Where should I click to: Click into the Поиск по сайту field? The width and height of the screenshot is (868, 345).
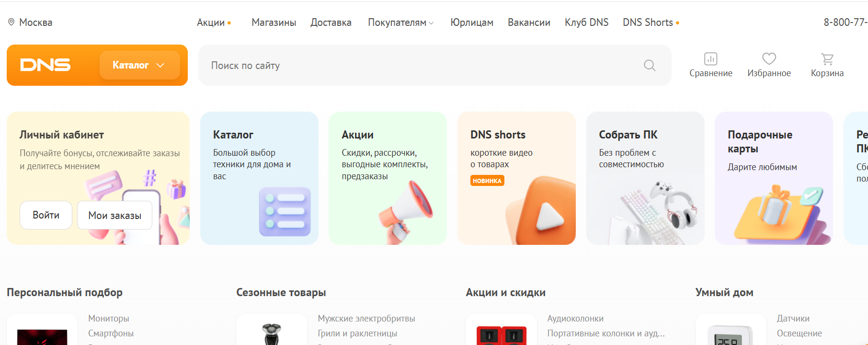(422, 65)
